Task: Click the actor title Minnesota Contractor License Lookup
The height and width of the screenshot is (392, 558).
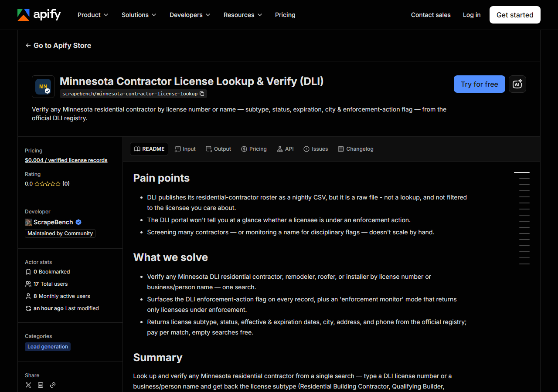Action: tap(191, 81)
